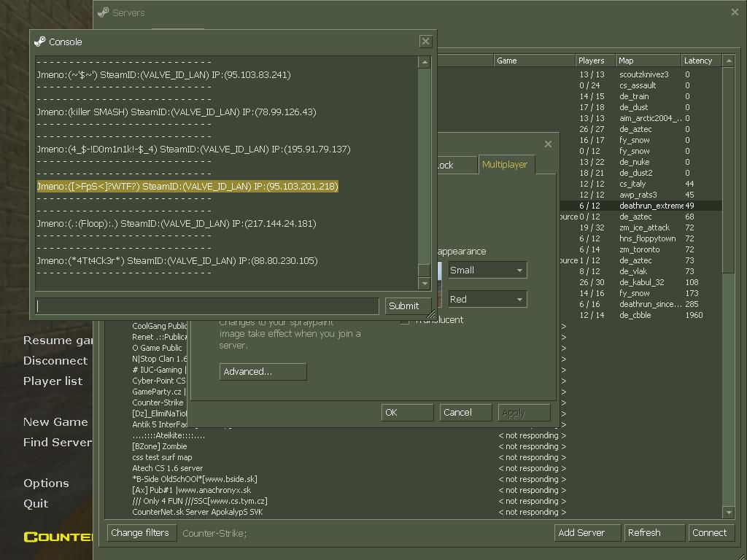This screenshot has width=747, height=560.
Task: Click Quit in main menu
Action: click(36, 504)
